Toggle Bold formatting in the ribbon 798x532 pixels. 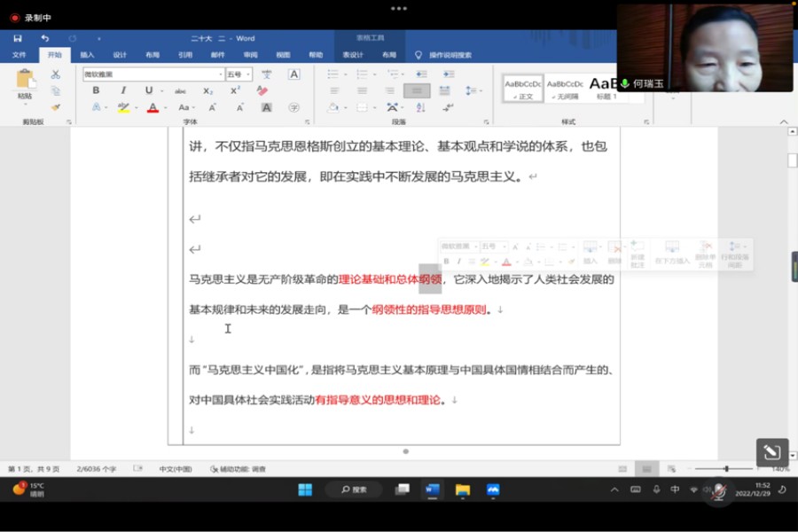(x=96, y=90)
